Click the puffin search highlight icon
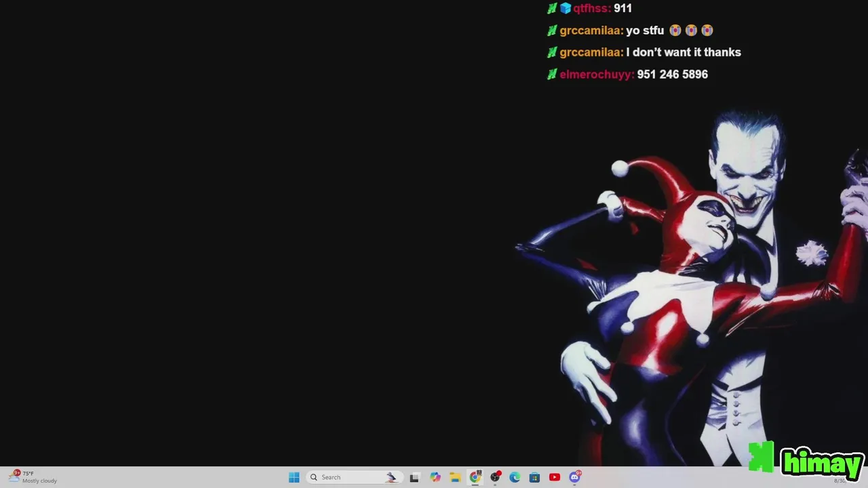 391,477
